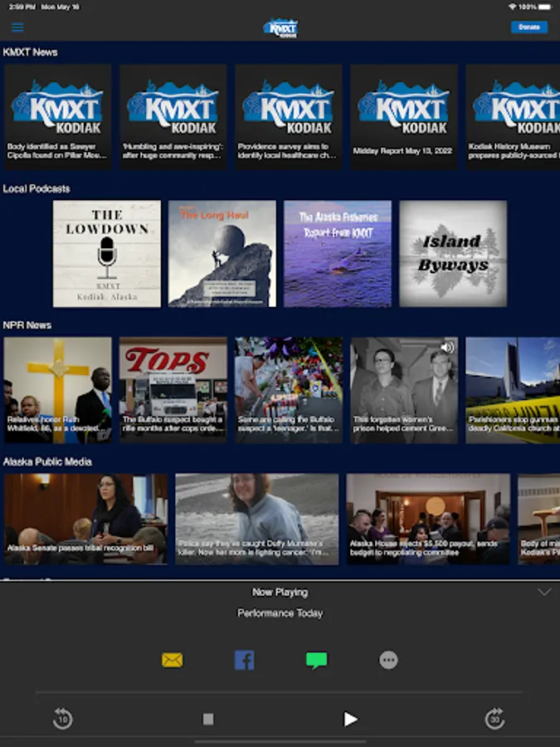Select the KMXT News section heading
The width and height of the screenshot is (560, 747).
pyautogui.click(x=30, y=52)
